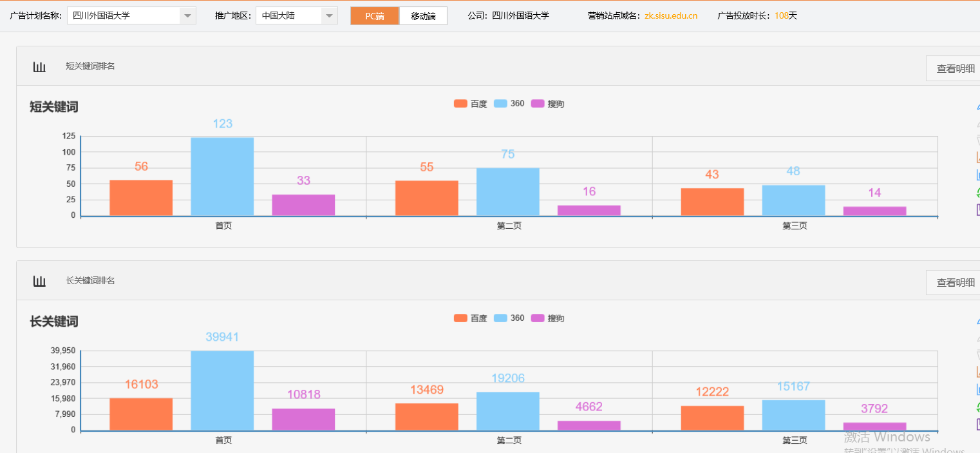Toggle 百度 series in short keyword legend

[470, 104]
